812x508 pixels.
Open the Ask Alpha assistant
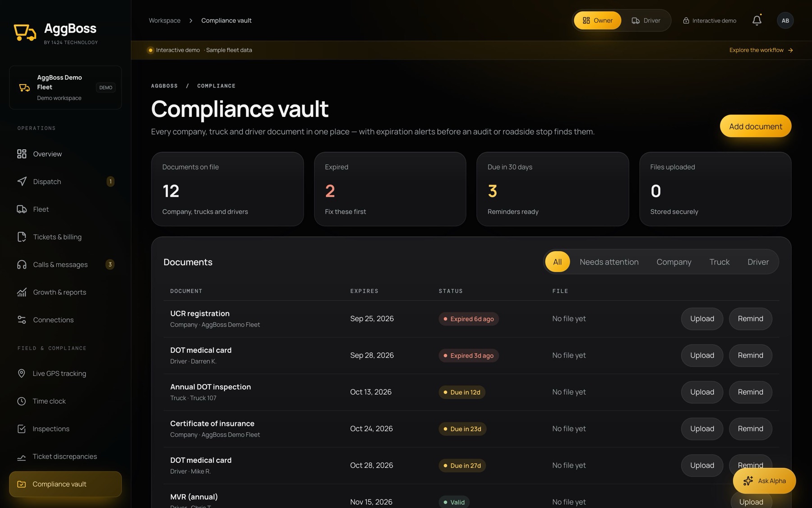(764, 481)
